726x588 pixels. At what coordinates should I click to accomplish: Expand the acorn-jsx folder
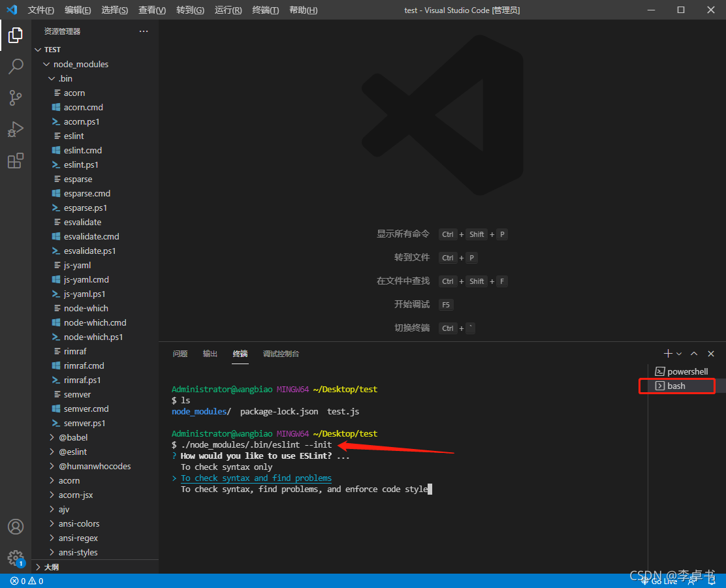pyautogui.click(x=76, y=495)
